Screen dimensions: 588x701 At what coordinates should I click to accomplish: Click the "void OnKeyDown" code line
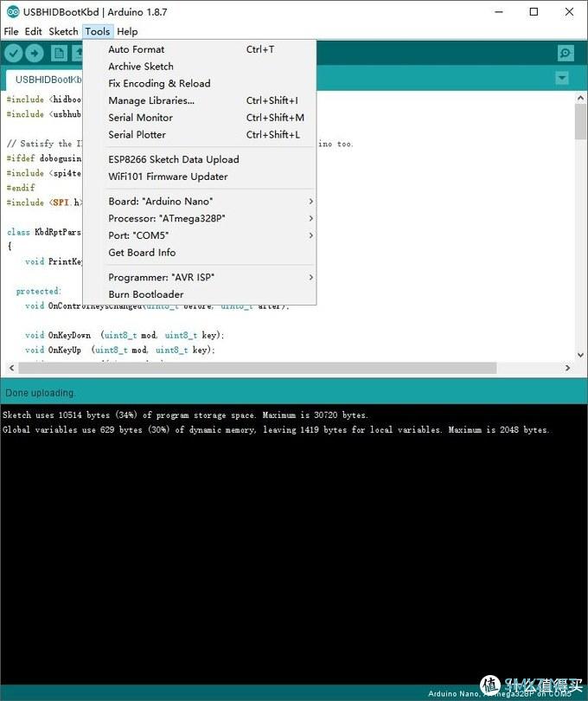(125, 335)
